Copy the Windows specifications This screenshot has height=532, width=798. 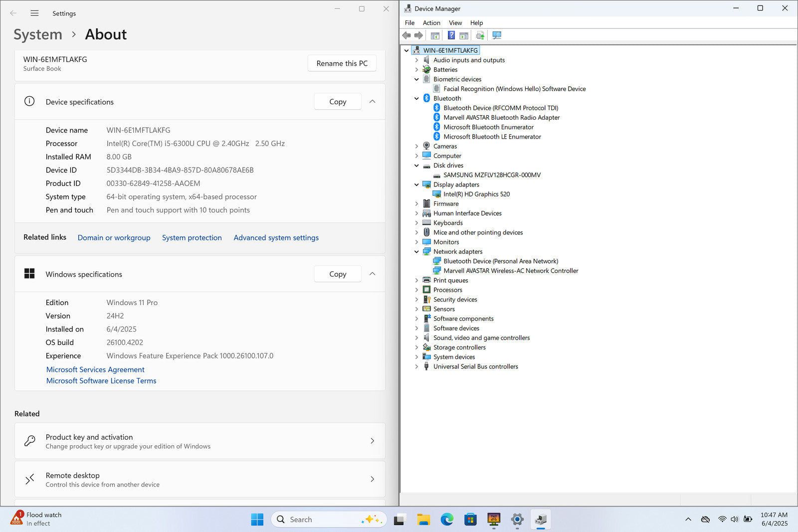click(x=338, y=274)
